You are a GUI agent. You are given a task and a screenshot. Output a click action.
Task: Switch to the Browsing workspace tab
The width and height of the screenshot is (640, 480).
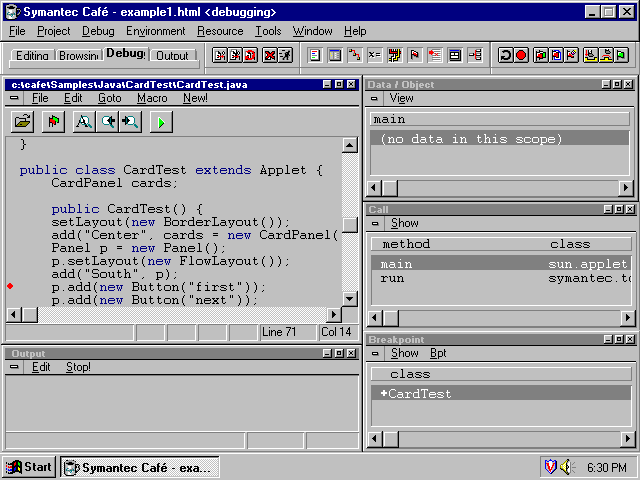pos(79,56)
